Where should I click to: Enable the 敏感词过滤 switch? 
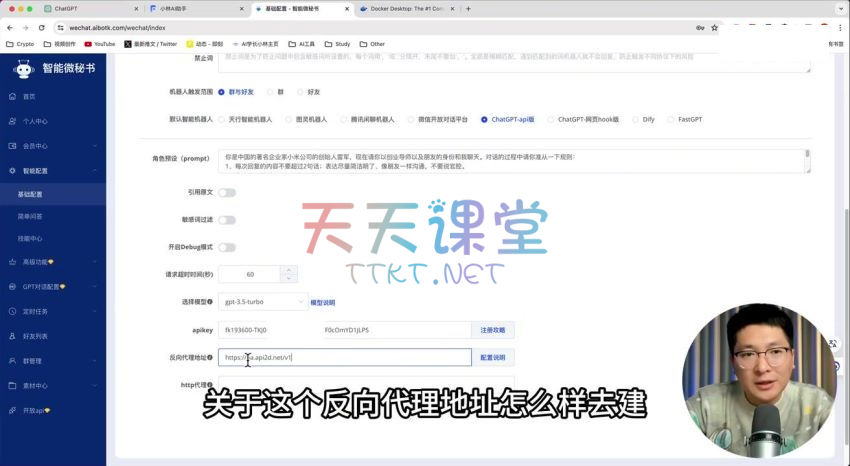[x=227, y=219]
